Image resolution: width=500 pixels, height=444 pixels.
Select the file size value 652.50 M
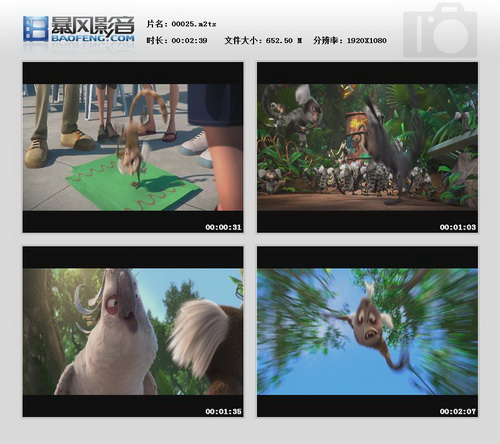[x=284, y=41]
